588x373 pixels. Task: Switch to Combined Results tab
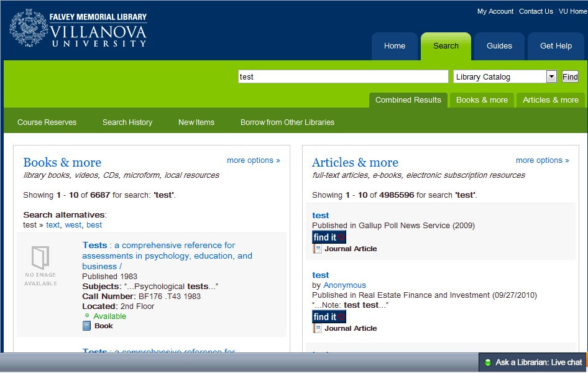[x=408, y=100]
